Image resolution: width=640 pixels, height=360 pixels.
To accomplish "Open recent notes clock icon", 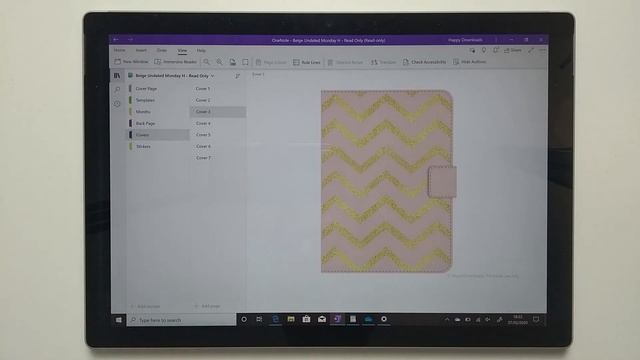I will click(x=117, y=104).
